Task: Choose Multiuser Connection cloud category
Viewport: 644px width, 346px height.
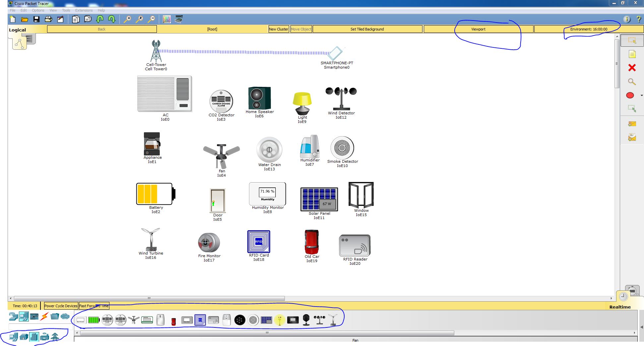Action: [x=65, y=317]
